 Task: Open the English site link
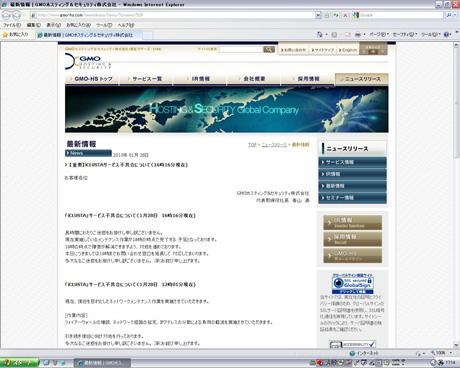pos(348,50)
